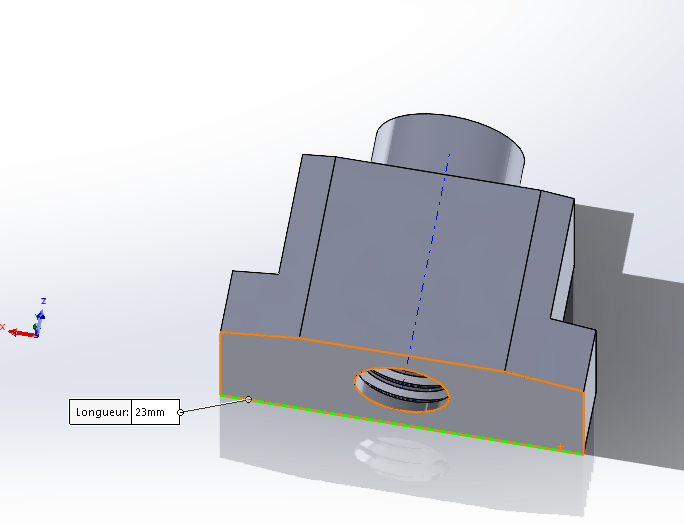684x525 pixels.
Task: Click the 23mm value in the callout
Action: (154, 412)
